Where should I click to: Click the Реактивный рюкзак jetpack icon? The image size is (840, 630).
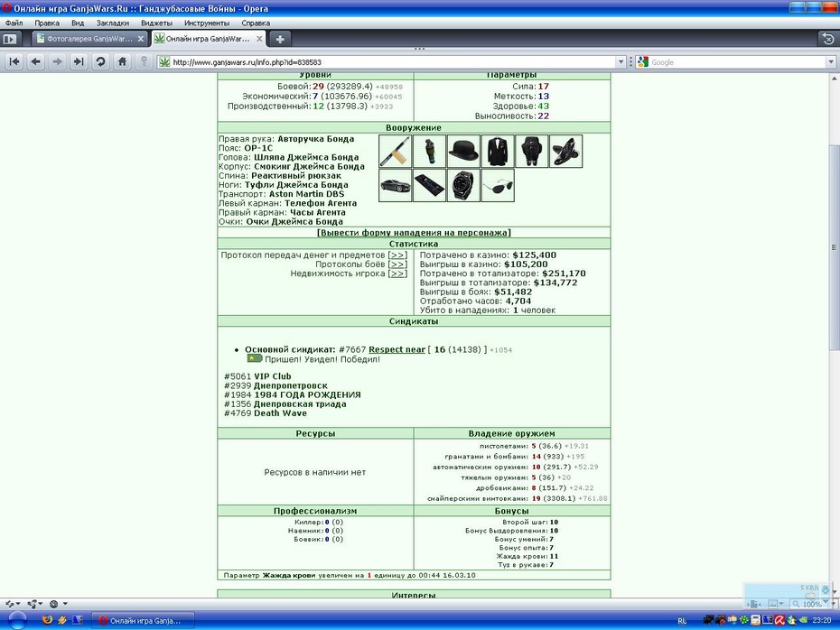[x=532, y=152]
